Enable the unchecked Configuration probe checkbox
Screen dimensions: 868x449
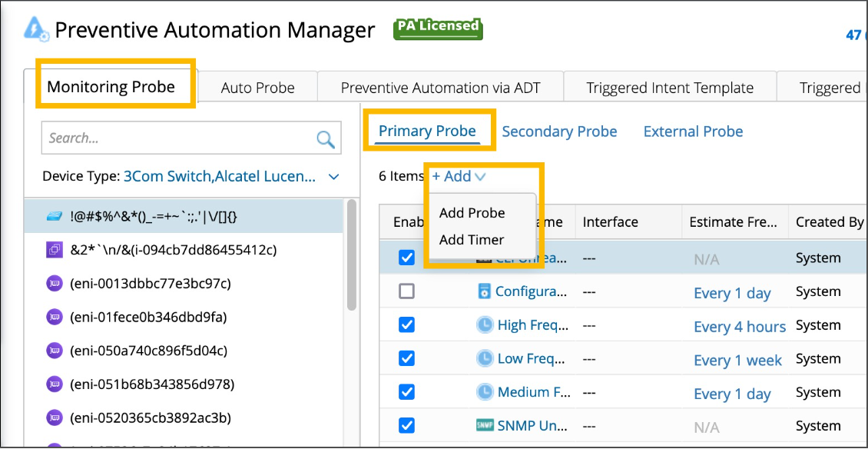tap(407, 291)
